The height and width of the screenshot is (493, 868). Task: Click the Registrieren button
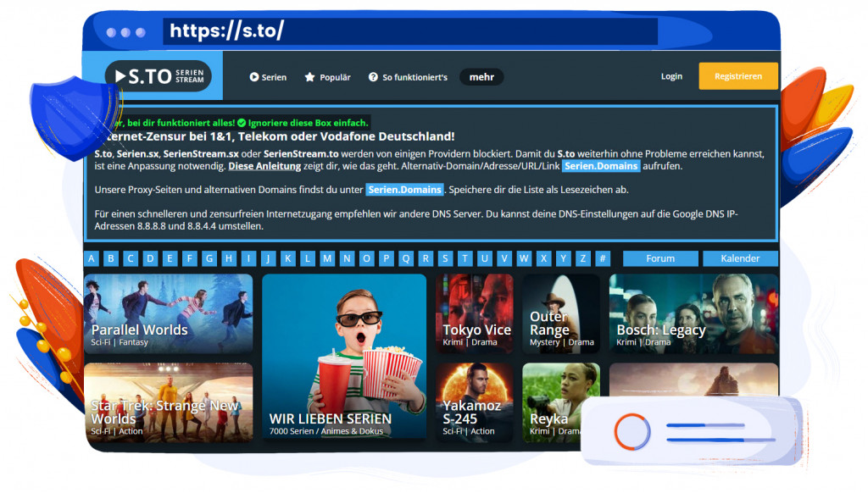click(x=738, y=76)
